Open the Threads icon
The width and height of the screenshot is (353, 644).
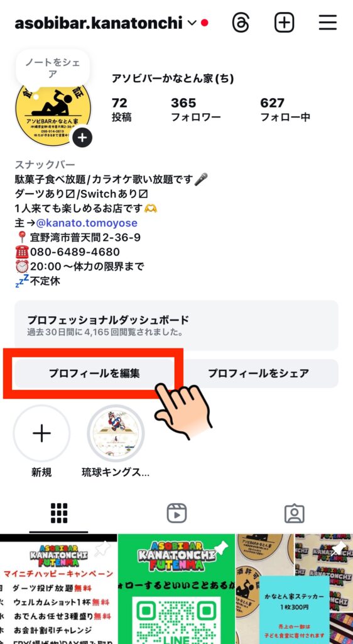point(241,23)
